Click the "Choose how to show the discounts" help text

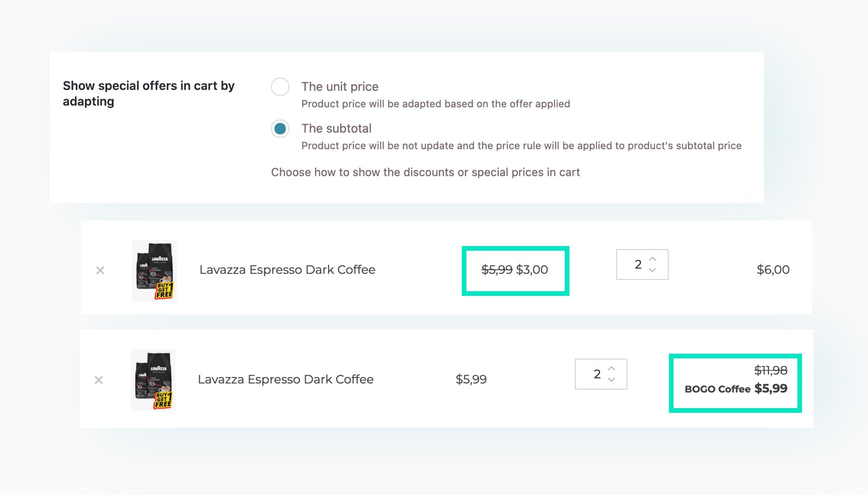point(425,173)
